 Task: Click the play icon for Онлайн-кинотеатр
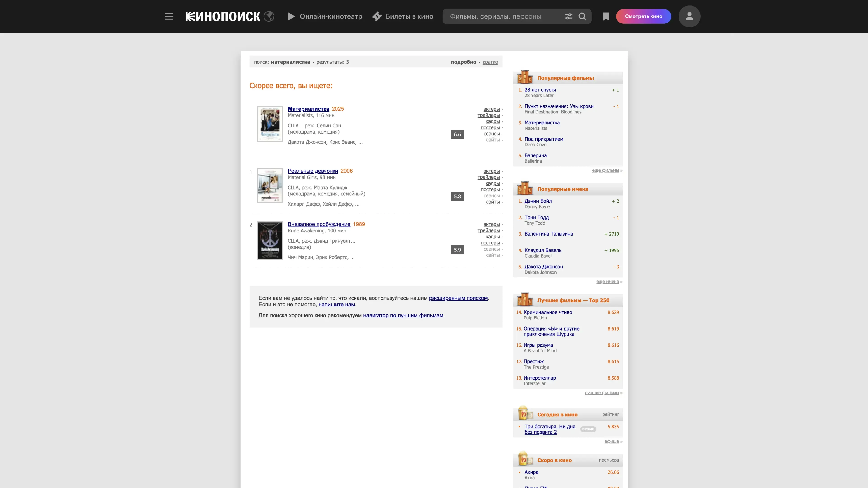coord(291,16)
